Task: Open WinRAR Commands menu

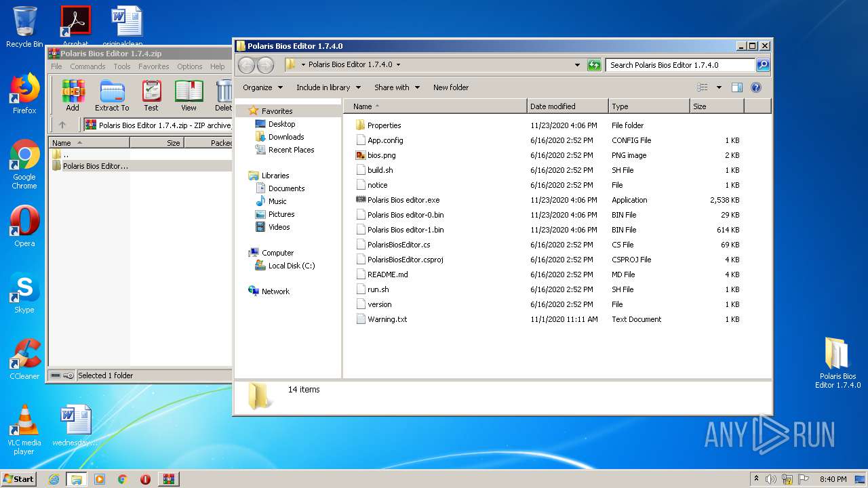Action: click(x=87, y=66)
